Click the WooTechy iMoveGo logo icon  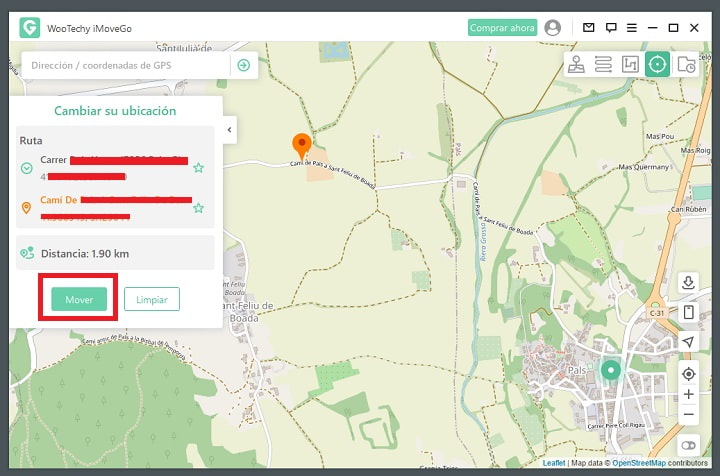pyautogui.click(x=30, y=28)
